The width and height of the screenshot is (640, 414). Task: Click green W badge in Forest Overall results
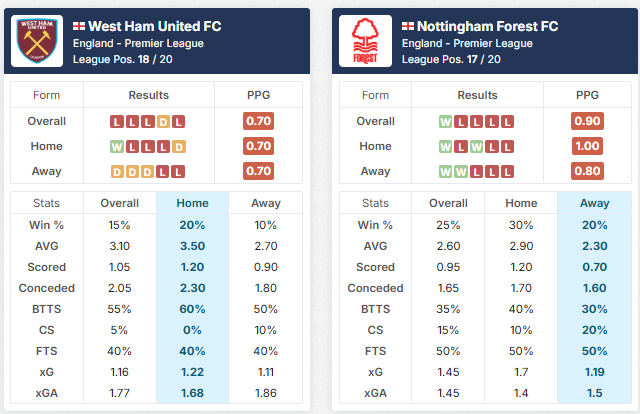446,121
